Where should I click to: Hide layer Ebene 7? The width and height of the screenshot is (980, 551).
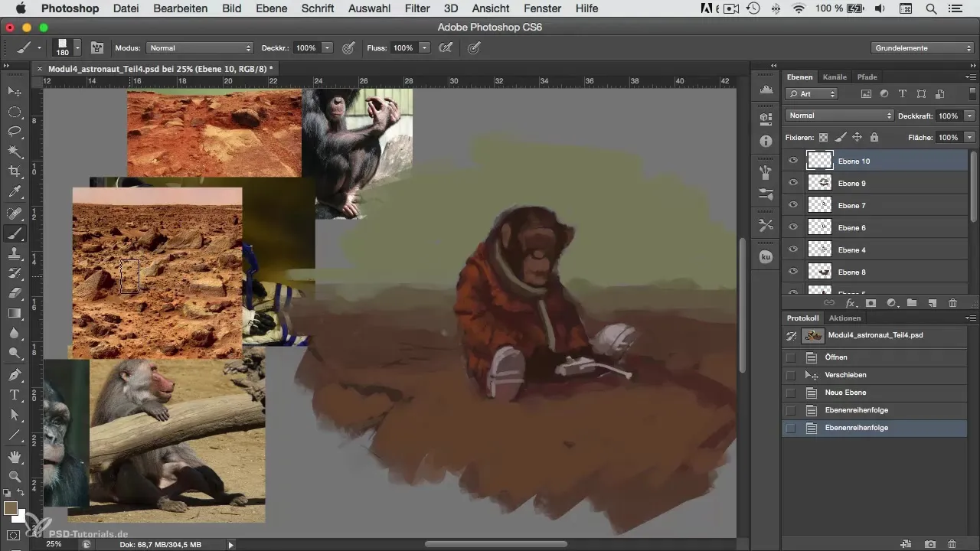pyautogui.click(x=793, y=205)
